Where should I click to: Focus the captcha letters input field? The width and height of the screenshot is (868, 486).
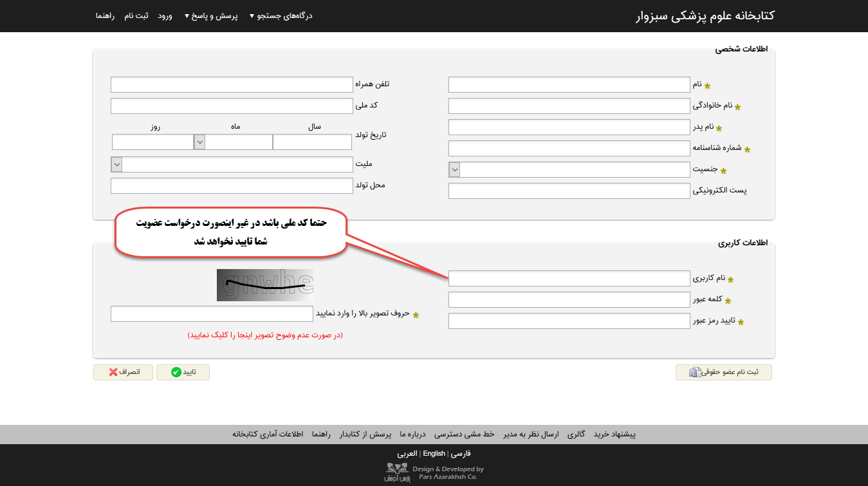coord(211,313)
